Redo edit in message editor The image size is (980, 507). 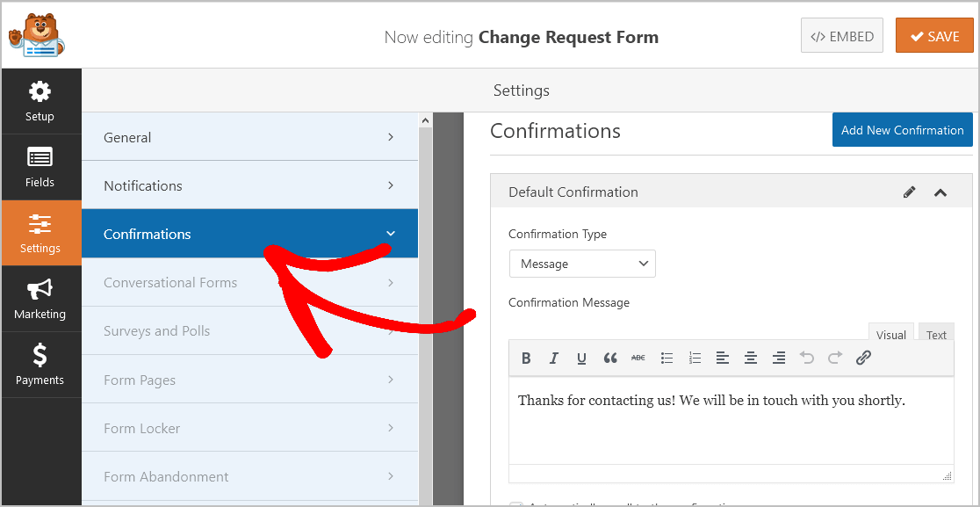pos(835,359)
